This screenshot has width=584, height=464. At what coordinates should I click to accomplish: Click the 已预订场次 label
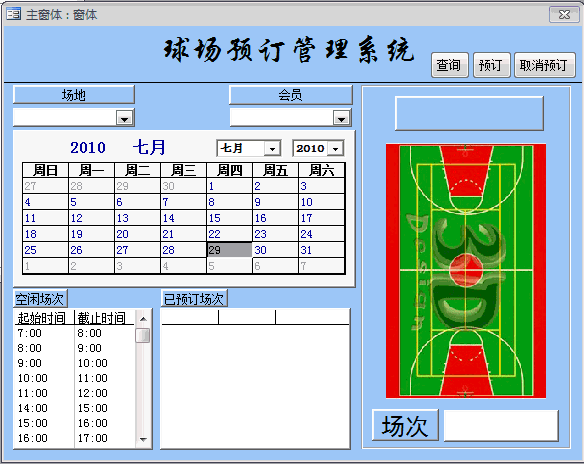tap(194, 299)
